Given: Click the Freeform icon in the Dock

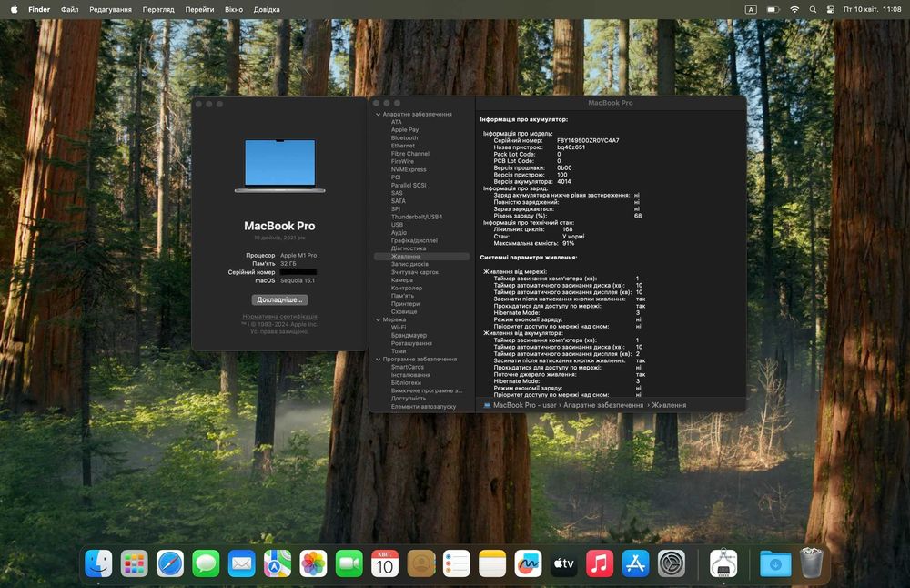Looking at the screenshot, I should coord(528,564).
